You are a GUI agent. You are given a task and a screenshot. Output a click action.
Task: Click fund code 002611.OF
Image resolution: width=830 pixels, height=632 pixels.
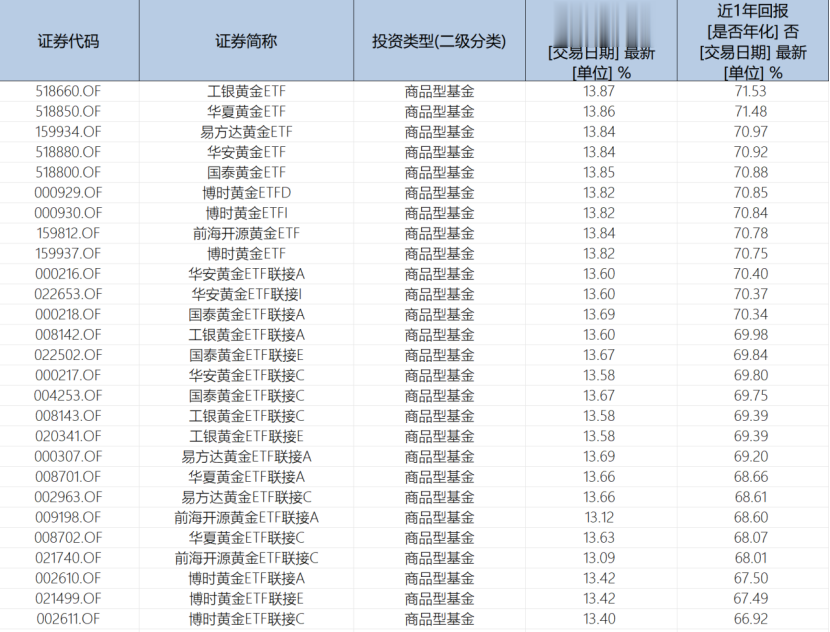68,619
